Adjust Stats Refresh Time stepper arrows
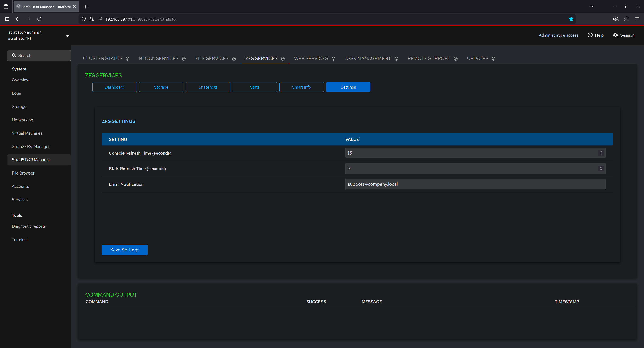The width and height of the screenshot is (644, 348). tap(601, 168)
